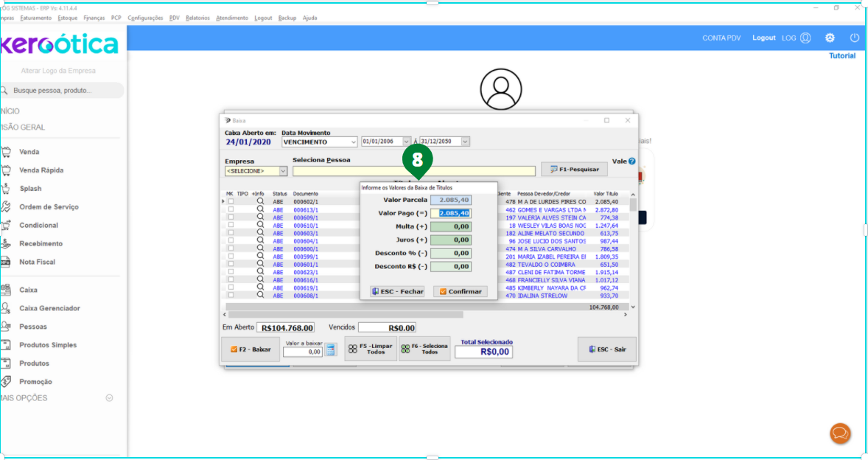
Task: Open the Faturamento menu
Action: tap(36, 18)
